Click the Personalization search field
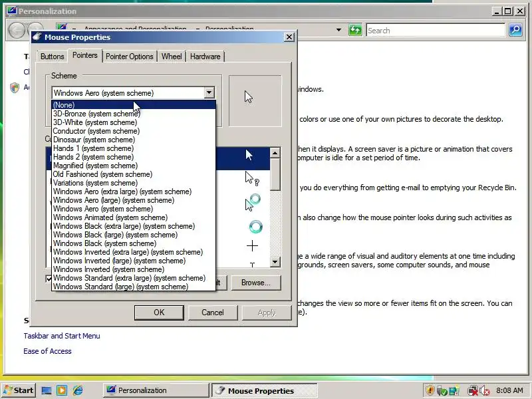 point(436,31)
